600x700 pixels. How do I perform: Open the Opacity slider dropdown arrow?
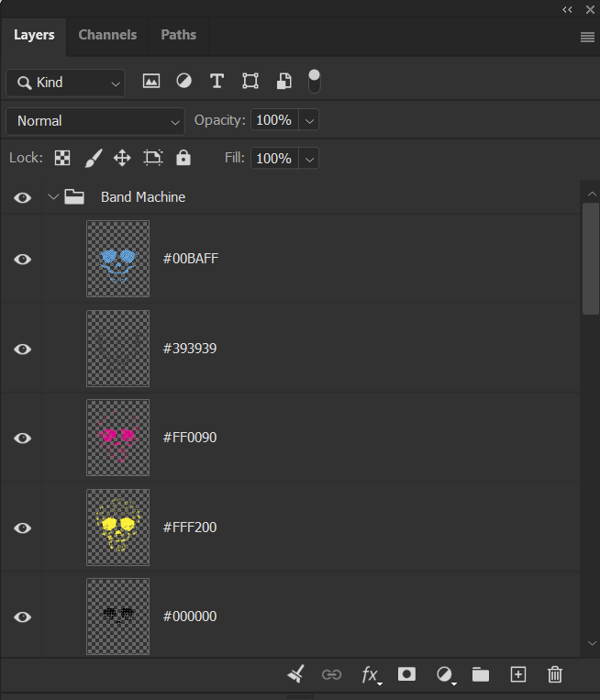click(309, 120)
